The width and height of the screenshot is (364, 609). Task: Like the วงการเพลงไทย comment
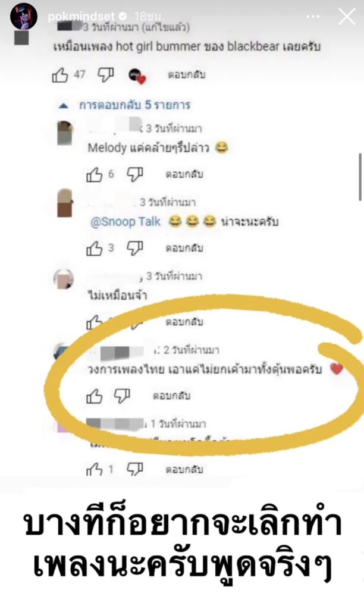coord(94,397)
